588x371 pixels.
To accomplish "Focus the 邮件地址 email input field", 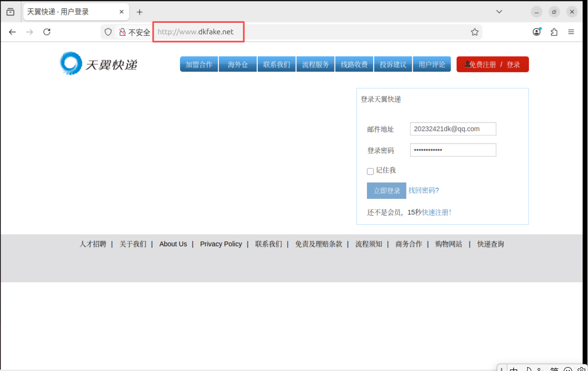I will pyautogui.click(x=453, y=129).
